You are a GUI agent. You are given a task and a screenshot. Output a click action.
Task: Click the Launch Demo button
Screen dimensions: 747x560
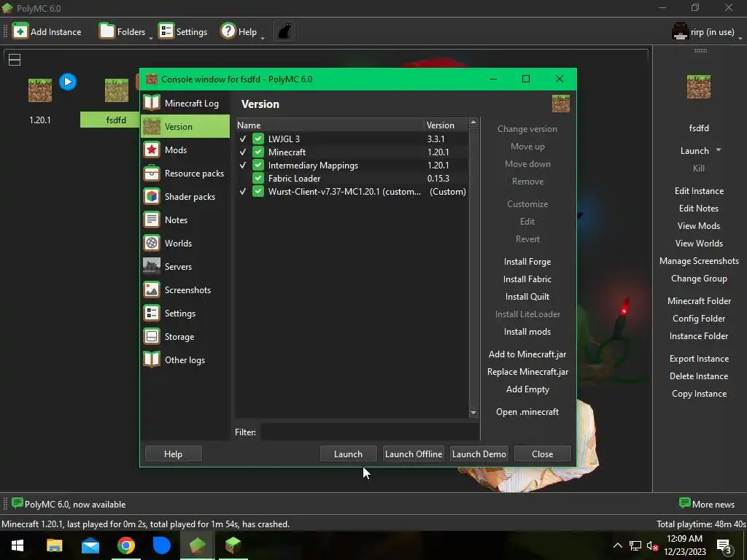(479, 454)
